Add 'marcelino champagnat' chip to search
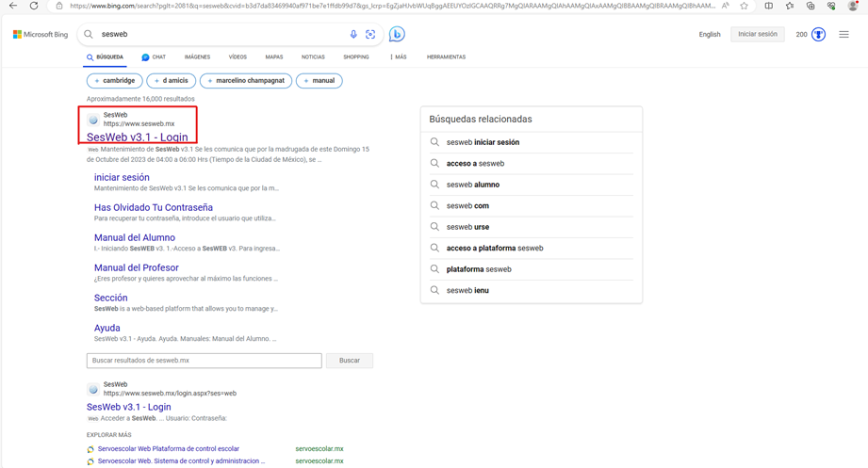The width and height of the screenshot is (868, 468). pos(246,81)
